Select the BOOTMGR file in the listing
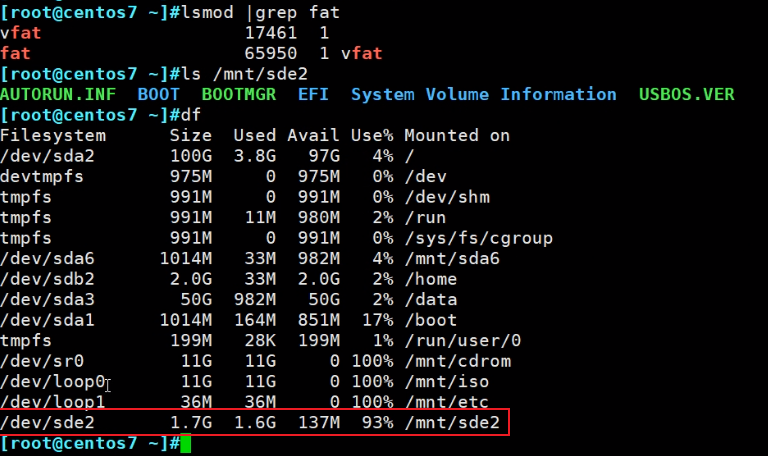Image resolution: width=768 pixels, height=456 pixels. 239,94
